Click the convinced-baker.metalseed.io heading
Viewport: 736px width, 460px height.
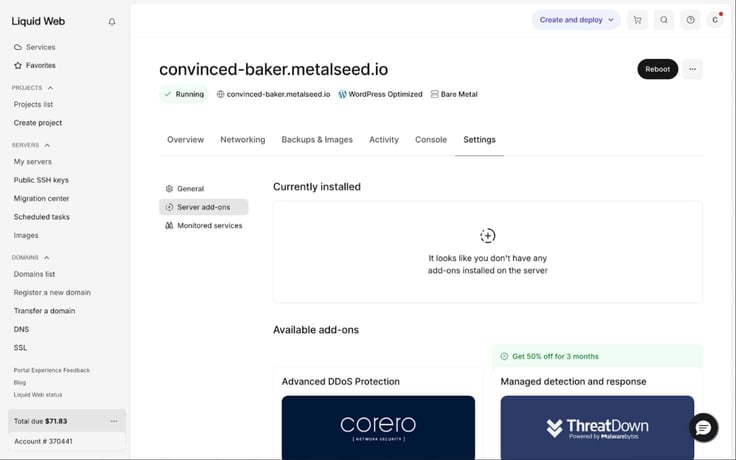[274, 69]
